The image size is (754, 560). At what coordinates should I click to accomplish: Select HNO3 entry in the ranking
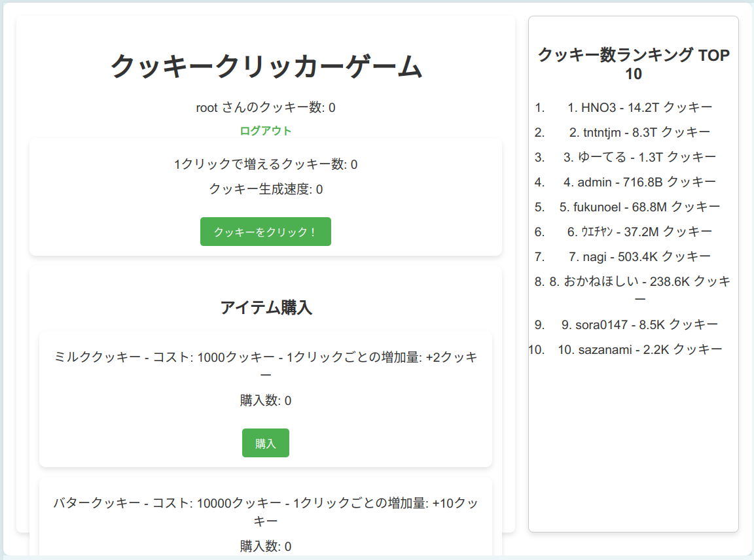639,107
